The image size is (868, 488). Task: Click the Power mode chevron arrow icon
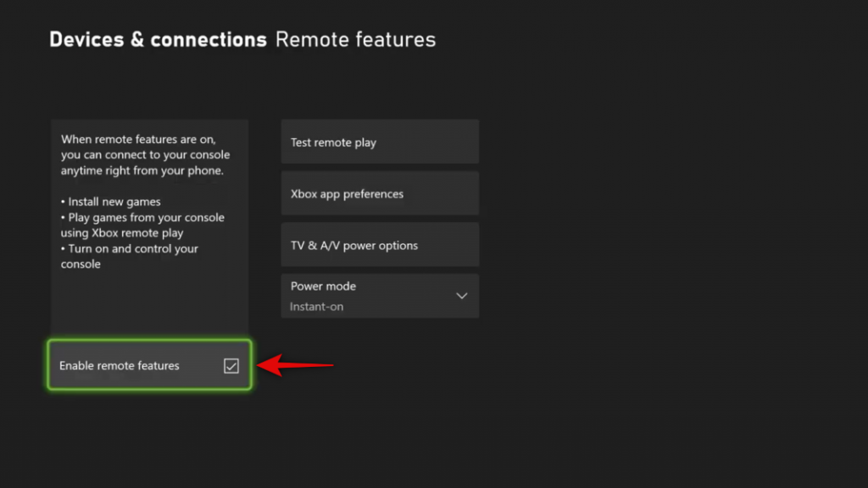[x=462, y=296]
